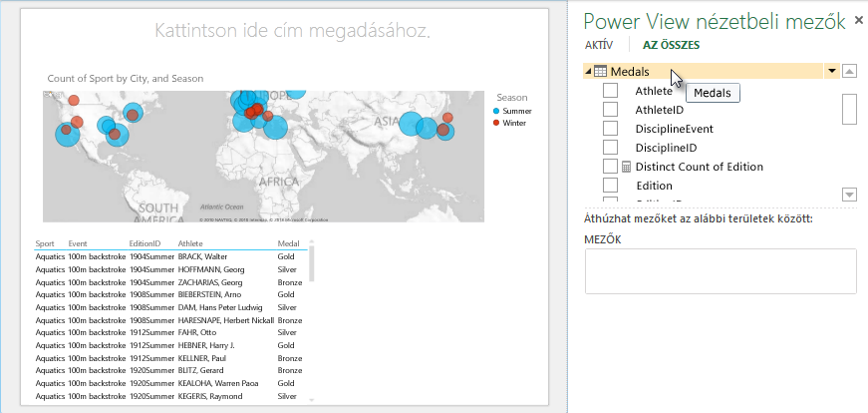Open the Medals table dropdown arrow

click(x=831, y=71)
